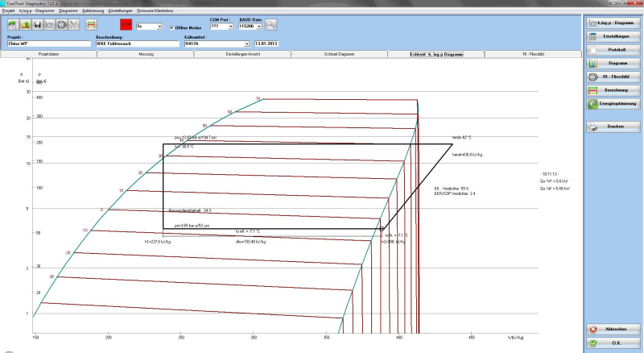Click the 'EER/COP Verdichter 2.4' text
This screenshot has height=353, width=644.
tap(455, 193)
